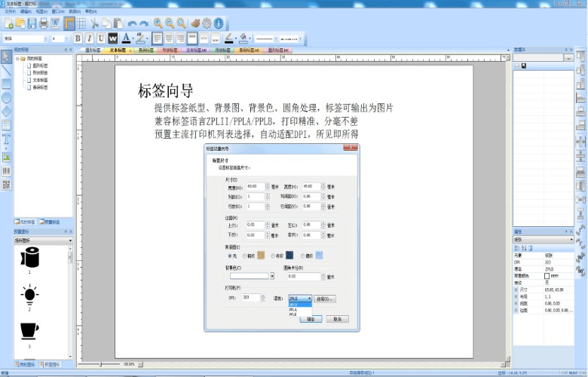This screenshot has width=588, height=377.
Task: Open print preview
Action: (x=55, y=23)
